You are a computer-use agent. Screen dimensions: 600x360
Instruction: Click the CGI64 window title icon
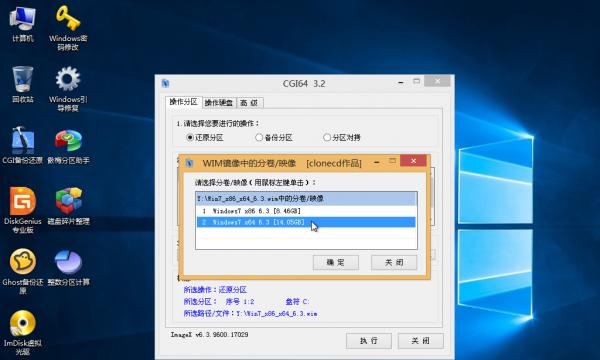pos(165,83)
